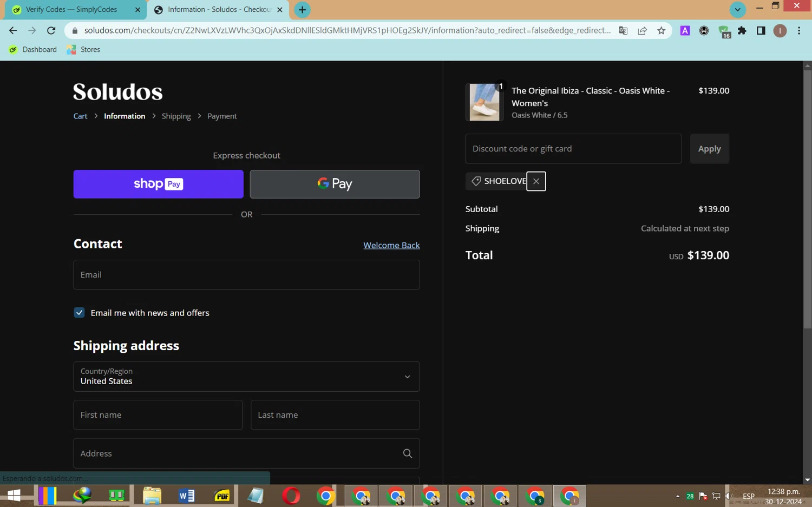Viewport: 812px width, 507px height.
Task: Click the 'Calculated at next step' shipping text
Action: pos(685,228)
